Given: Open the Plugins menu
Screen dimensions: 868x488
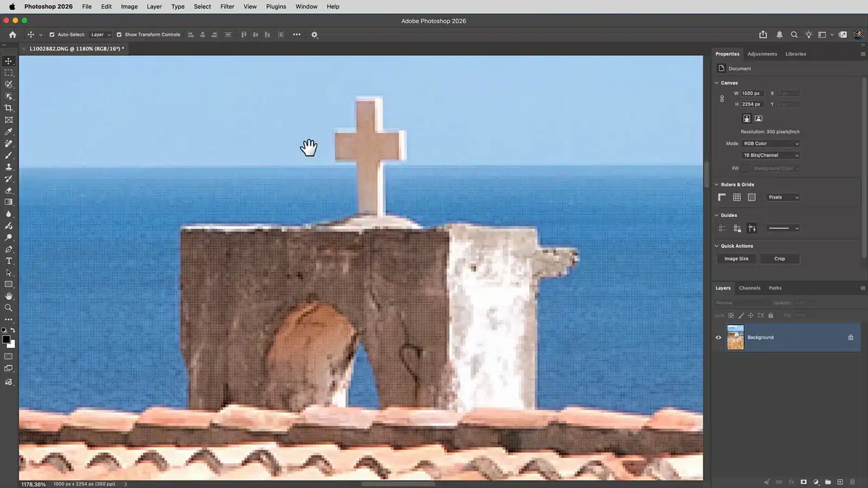Looking at the screenshot, I should point(276,7).
